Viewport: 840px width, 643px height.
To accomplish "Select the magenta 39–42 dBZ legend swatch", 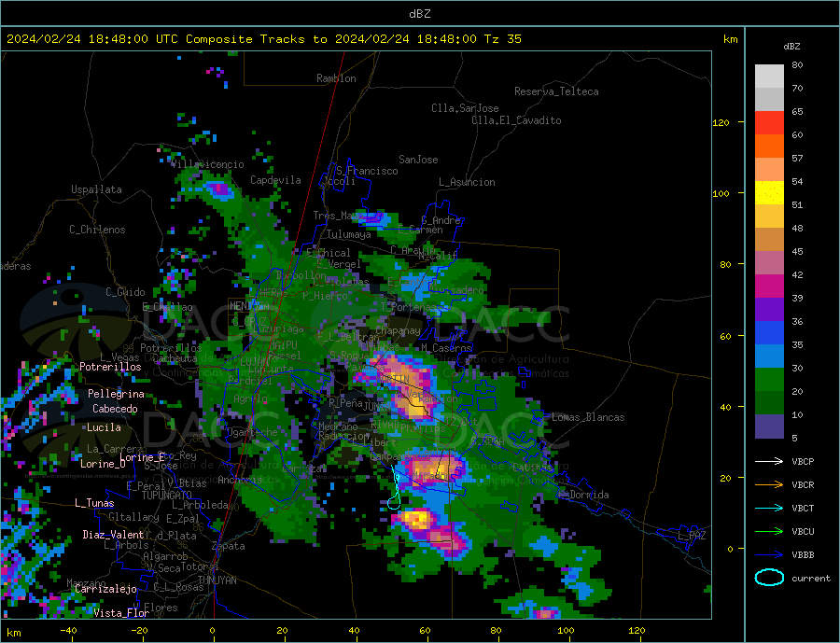I will (769, 287).
